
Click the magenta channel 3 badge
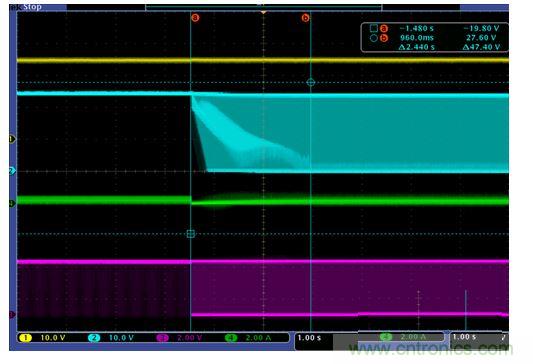point(162,338)
